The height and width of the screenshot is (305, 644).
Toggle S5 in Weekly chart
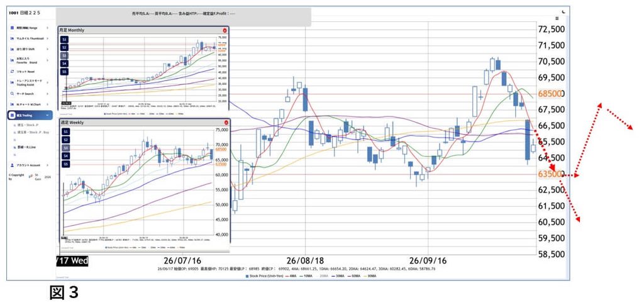pyautogui.click(x=65, y=164)
